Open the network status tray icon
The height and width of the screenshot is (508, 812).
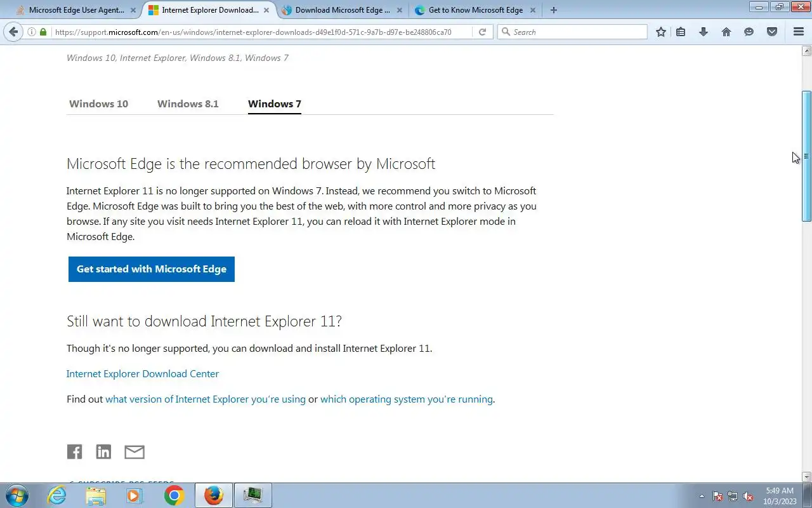(x=733, y=497)
